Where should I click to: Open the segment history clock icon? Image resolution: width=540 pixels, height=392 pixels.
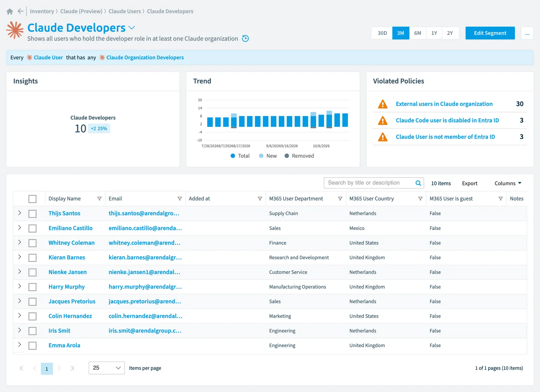(245, 38)
